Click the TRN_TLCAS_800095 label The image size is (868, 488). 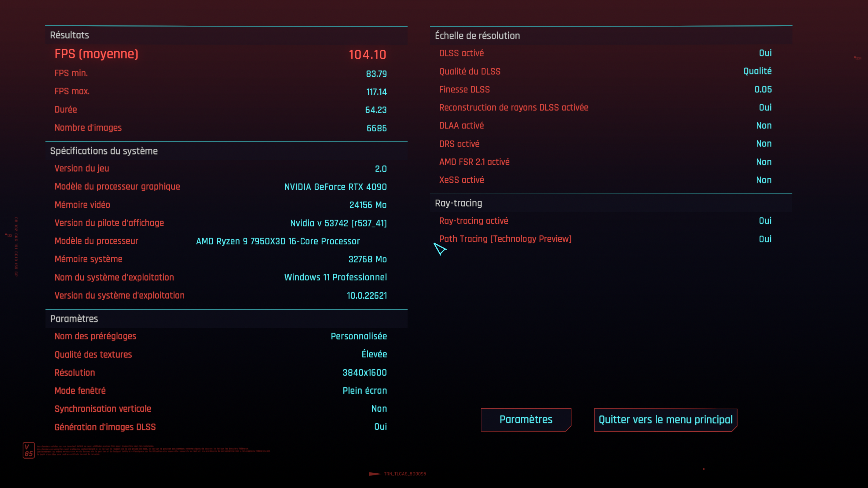coord(405,474)
